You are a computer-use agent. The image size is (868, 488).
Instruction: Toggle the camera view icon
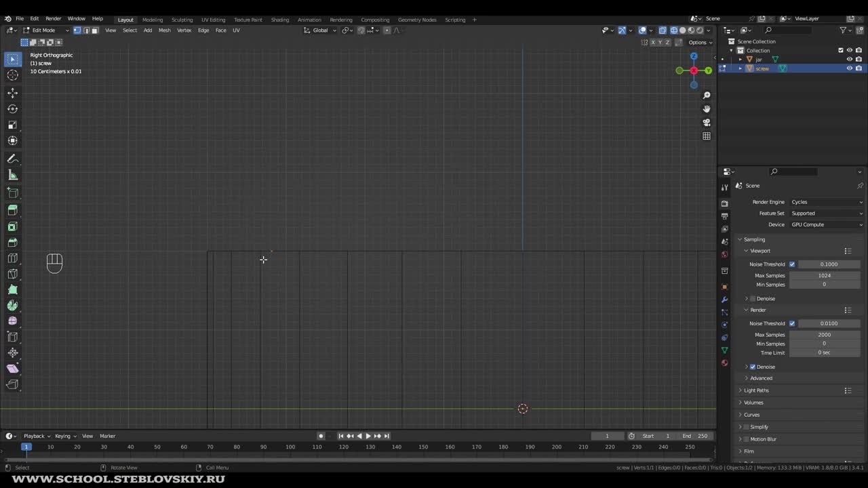[707, 123]
